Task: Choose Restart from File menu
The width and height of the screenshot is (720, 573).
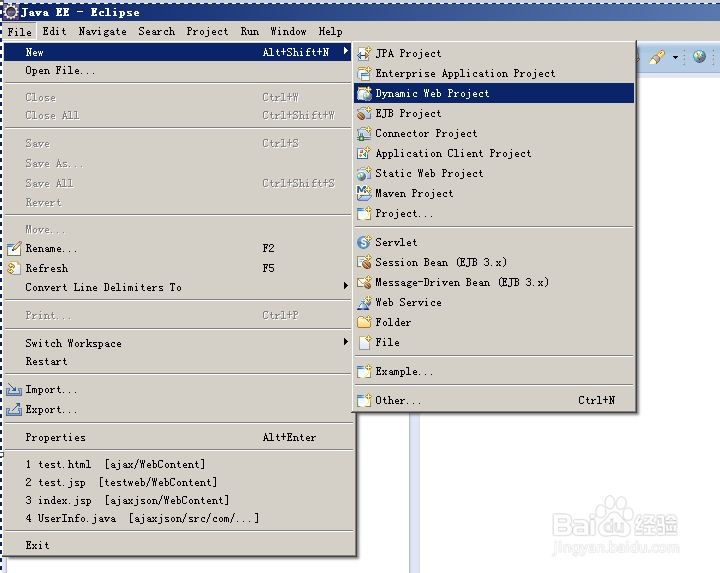Action: pyautogui.click(x=178, y=362)
